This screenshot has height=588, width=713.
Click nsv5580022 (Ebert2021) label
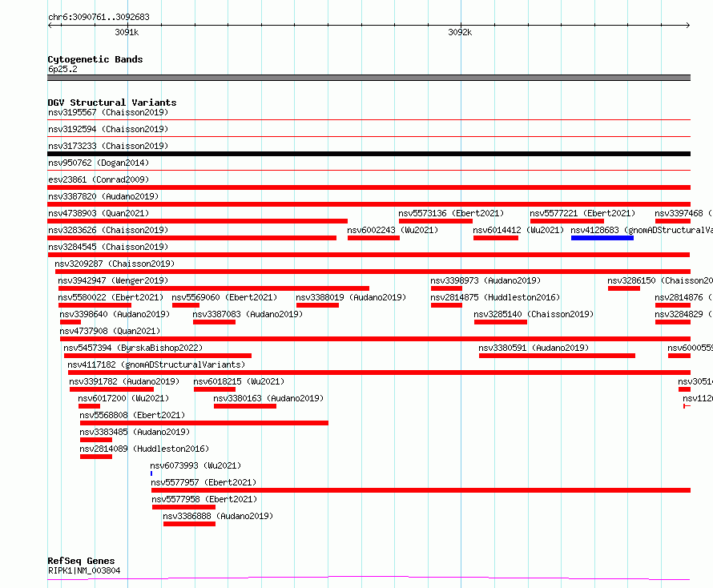pyautogui.click(x=111, y=297)
